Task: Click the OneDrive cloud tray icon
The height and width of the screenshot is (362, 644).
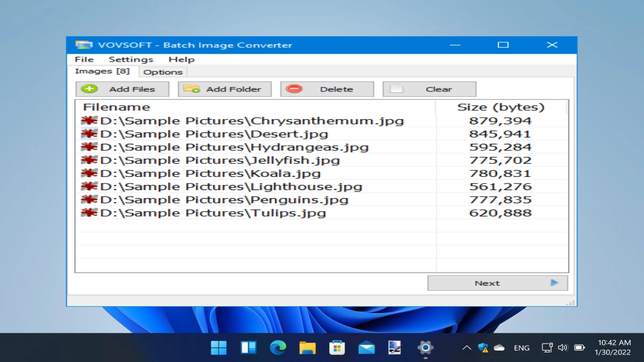Action: 499,347
